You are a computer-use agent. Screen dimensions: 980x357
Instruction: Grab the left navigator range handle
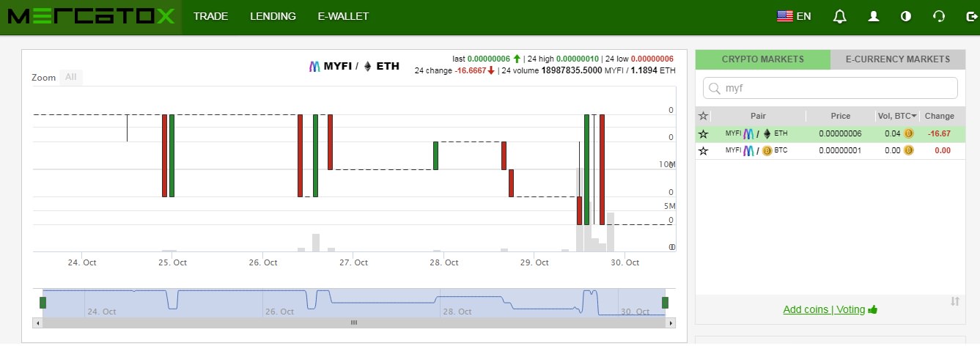click(x=43, y=303)
